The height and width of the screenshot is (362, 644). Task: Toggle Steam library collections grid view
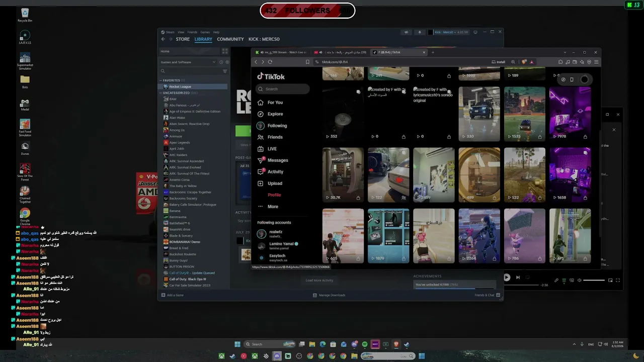(224, 51)
